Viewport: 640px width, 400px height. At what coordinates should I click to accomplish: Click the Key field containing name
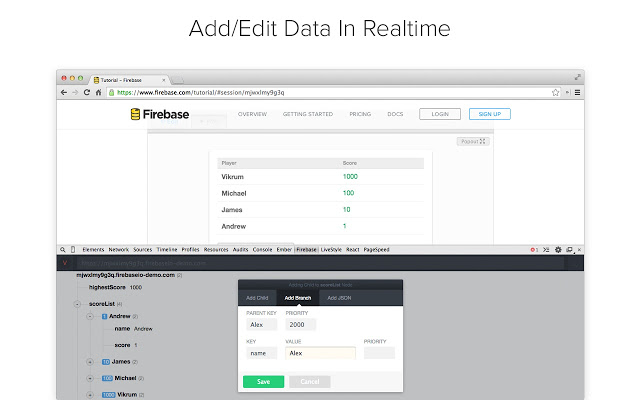(x=262, y=353)
